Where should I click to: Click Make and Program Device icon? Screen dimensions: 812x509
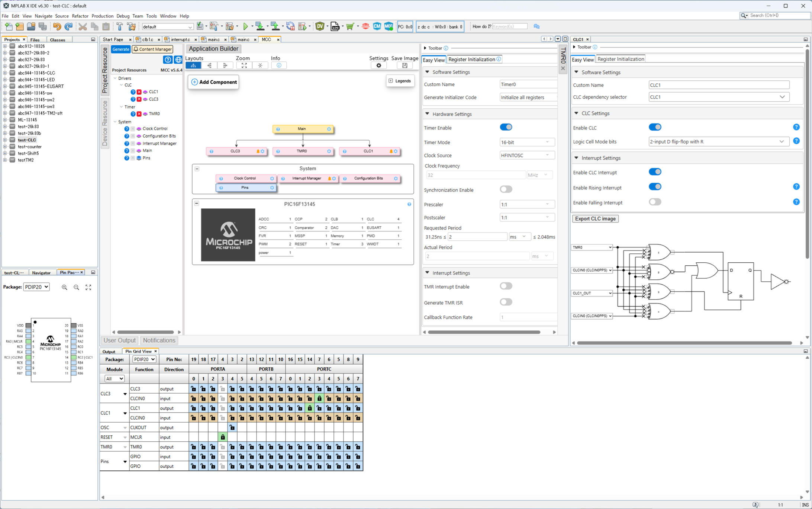click(x=260, y=26)
